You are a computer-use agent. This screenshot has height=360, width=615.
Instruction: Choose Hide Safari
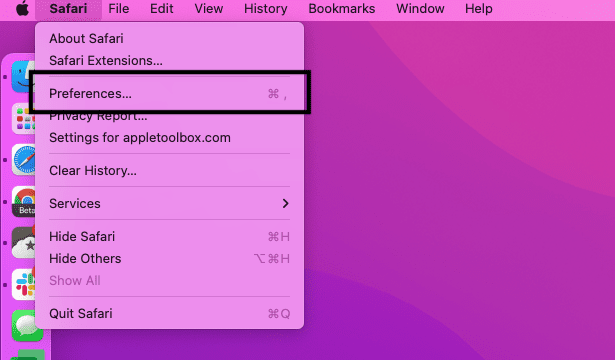[169, 236]
